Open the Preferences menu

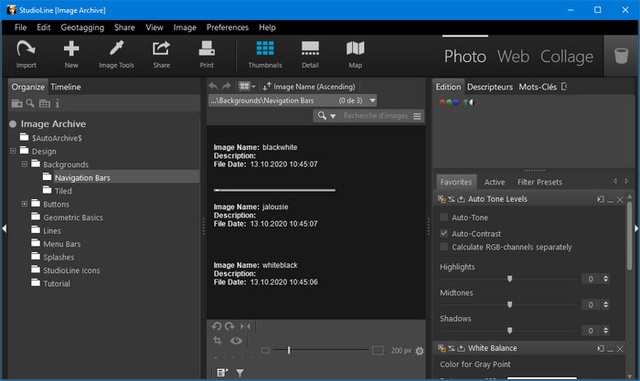[x=227, y=27]
